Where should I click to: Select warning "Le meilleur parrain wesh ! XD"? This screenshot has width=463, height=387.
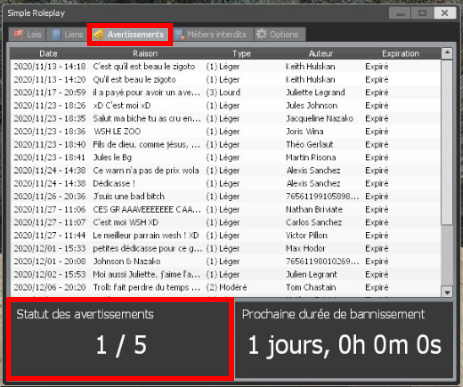coord(225,235)
